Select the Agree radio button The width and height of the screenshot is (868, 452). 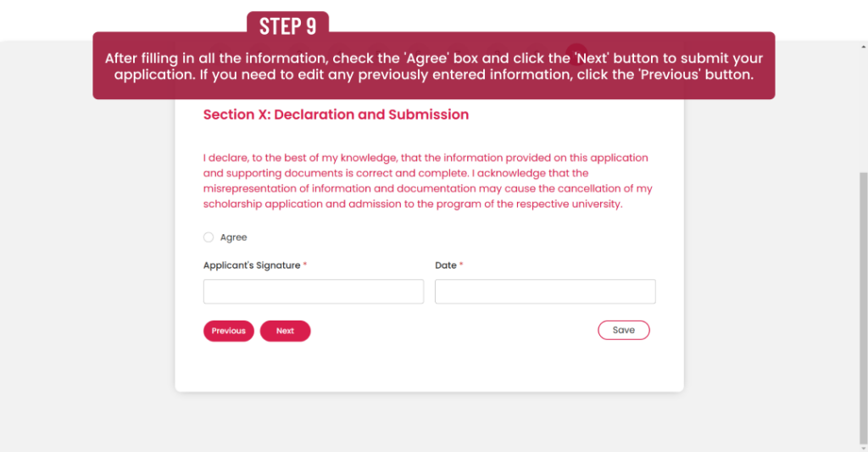209,237
